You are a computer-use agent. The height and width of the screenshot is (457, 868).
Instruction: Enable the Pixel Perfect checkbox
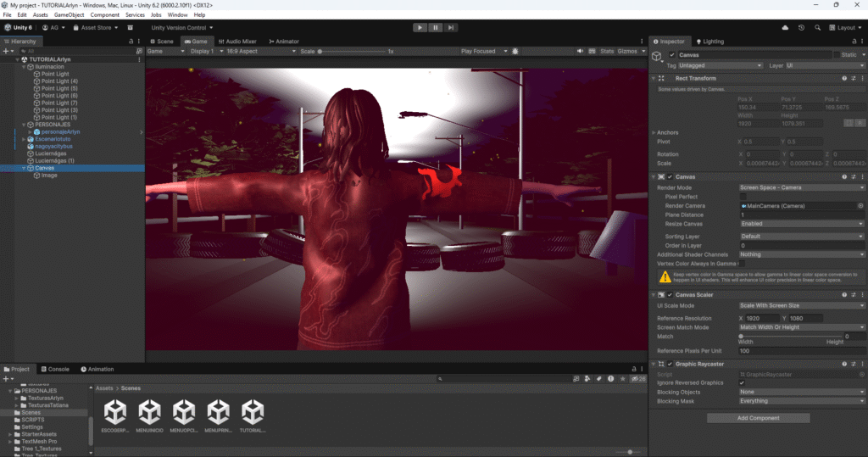coord(743,197)
